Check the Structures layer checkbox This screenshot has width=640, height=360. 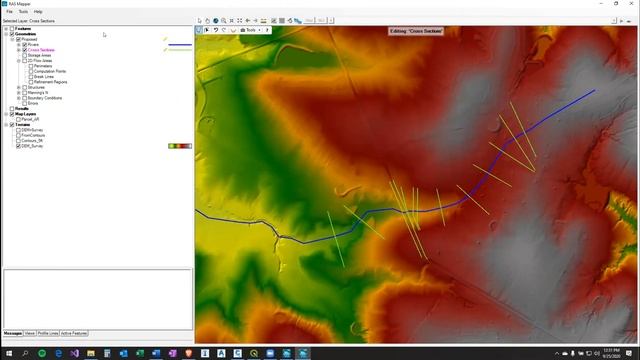[24, 87]
